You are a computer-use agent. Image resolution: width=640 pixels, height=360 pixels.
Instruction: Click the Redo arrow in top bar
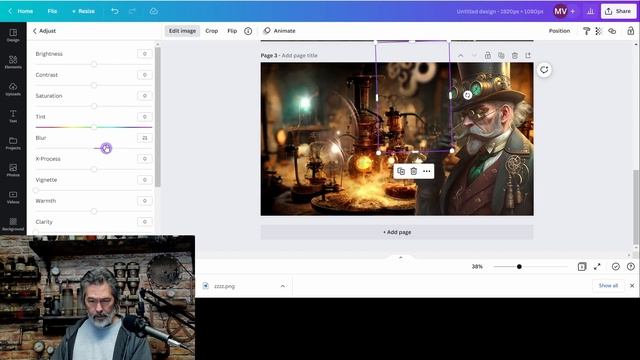click(132, 11)
